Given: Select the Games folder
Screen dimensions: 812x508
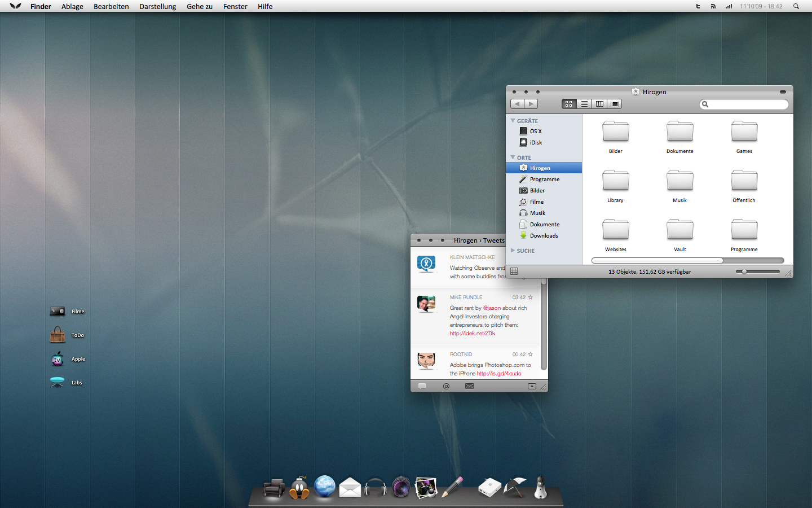Looking at the screenshot, I should pyautogui.click(x=744, y=131).
